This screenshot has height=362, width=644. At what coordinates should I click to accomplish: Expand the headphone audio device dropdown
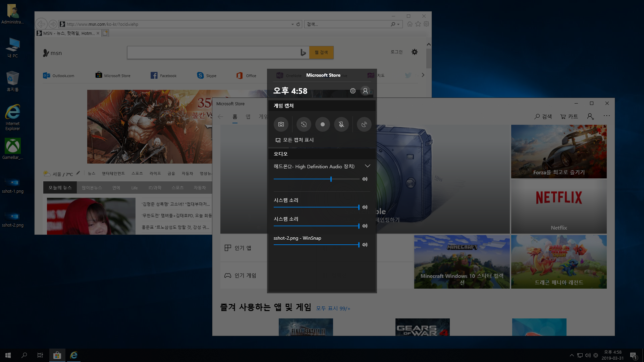[x=368, y=166]
